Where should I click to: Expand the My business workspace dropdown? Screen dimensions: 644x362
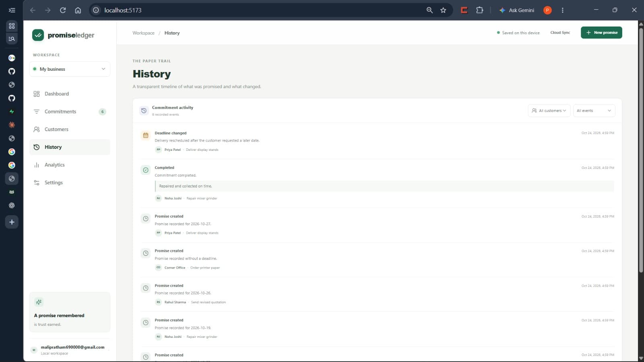70,69
